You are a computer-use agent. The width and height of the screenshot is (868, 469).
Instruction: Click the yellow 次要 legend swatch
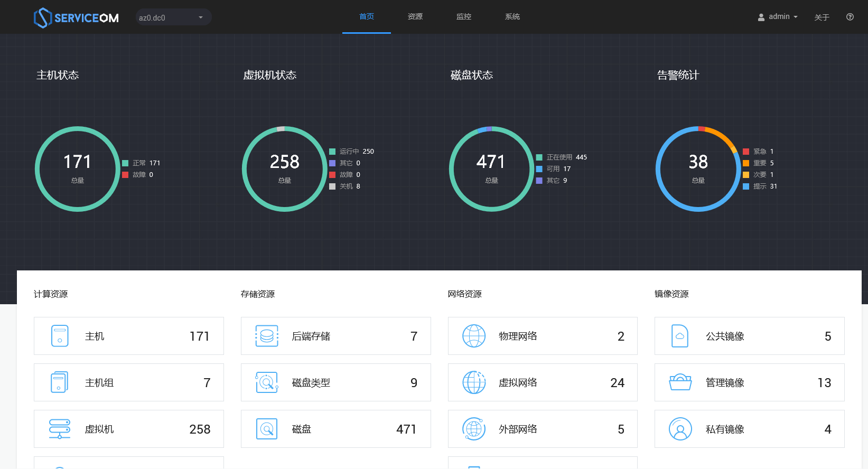(x=746, y=175)
